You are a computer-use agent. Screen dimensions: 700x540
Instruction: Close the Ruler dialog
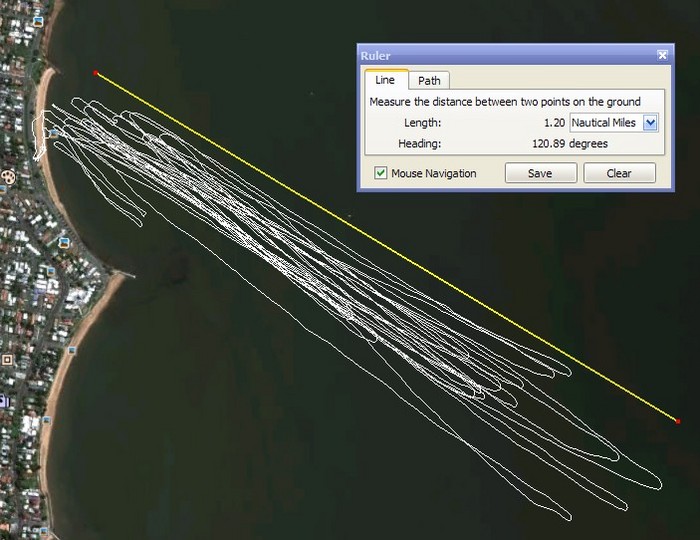point(662,56)
